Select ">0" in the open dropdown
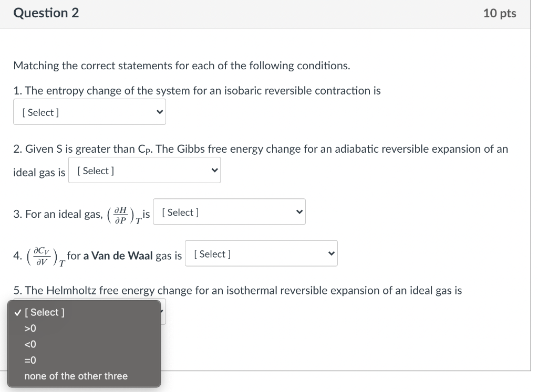Screen dimensions: 538x392 (x=30, y=328)
